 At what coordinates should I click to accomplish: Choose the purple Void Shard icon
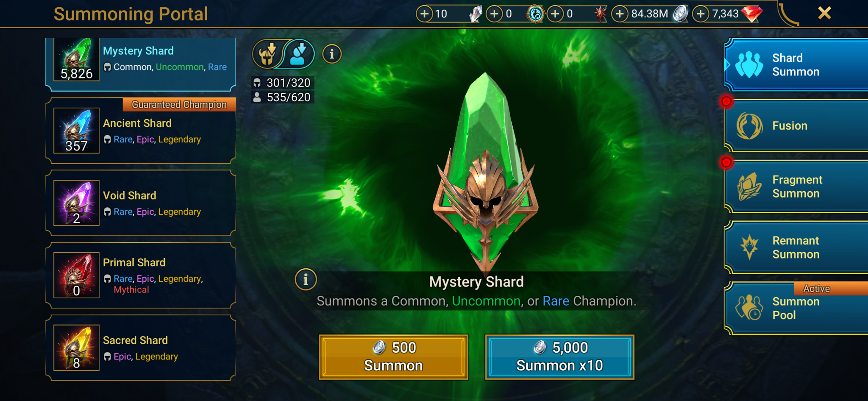pyautogui.click(x=76, y=203)
